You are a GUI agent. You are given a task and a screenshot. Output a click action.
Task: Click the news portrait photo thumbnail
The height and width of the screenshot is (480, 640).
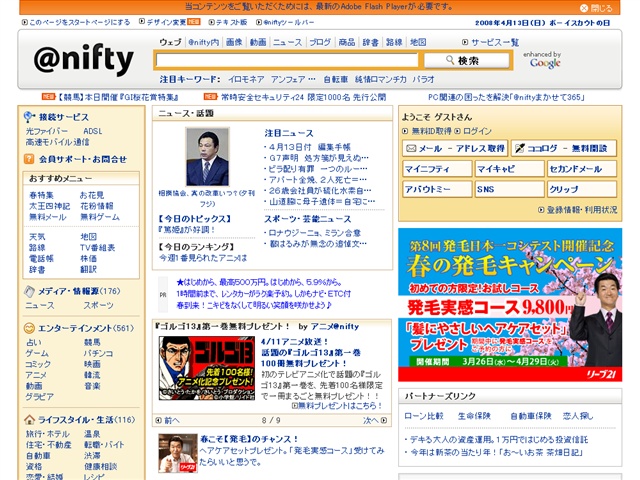(207, 157)
